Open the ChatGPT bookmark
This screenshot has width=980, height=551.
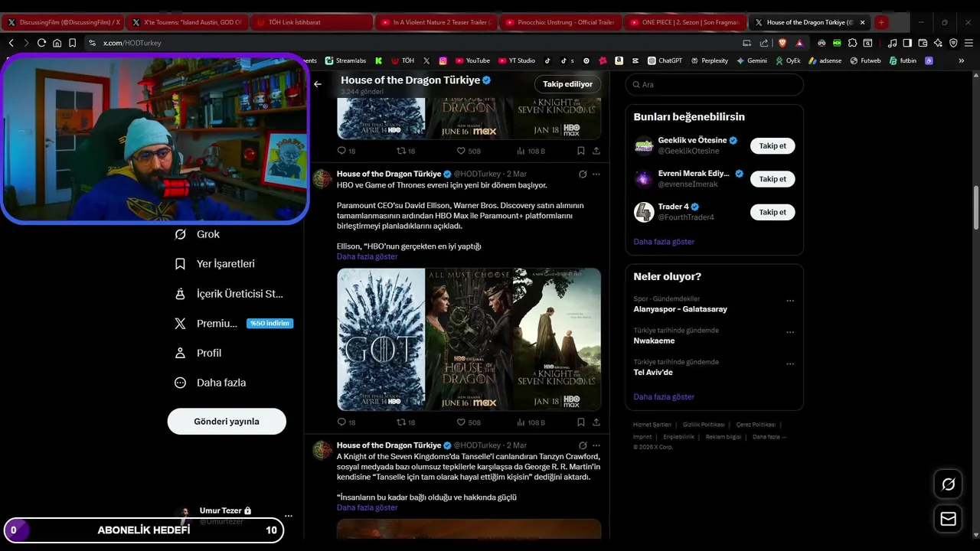665,60
